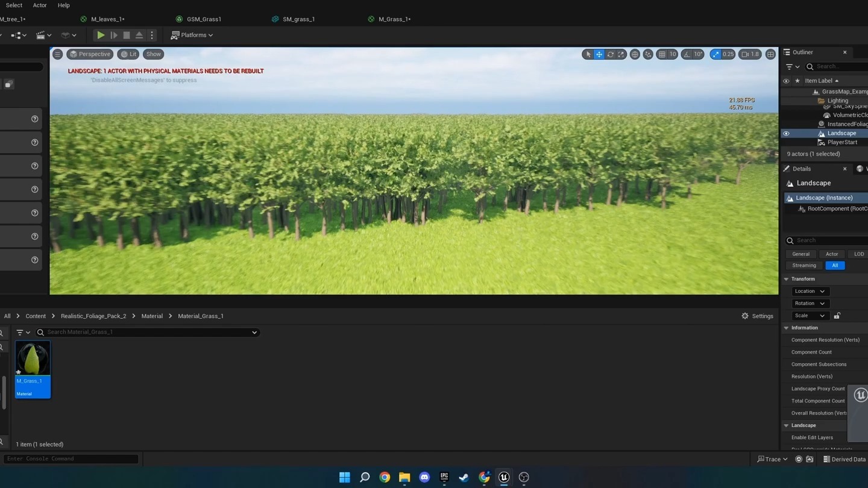Open Unreal Engine from Windows taskbar
This screenshot has height=488, width=868.
point(504,477)
